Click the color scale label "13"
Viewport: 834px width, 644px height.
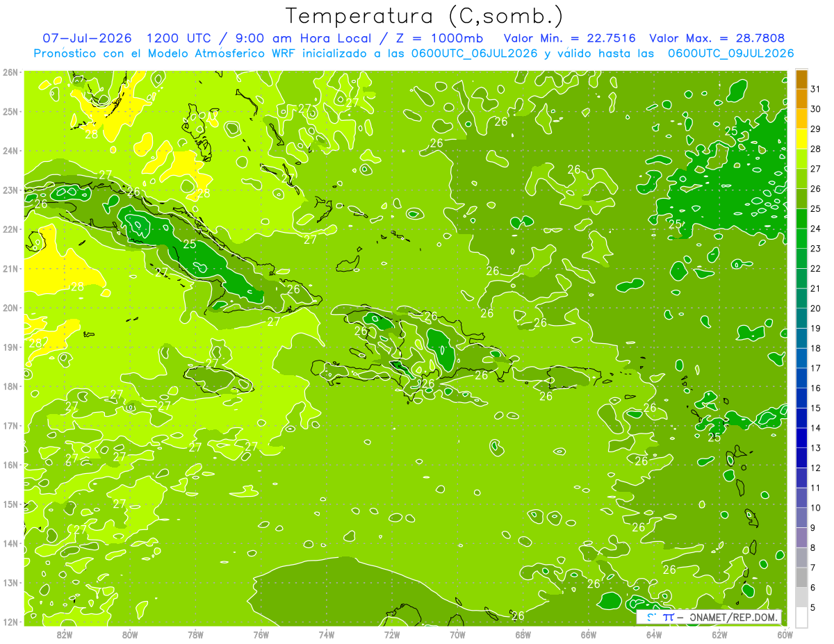pos(815,448)
